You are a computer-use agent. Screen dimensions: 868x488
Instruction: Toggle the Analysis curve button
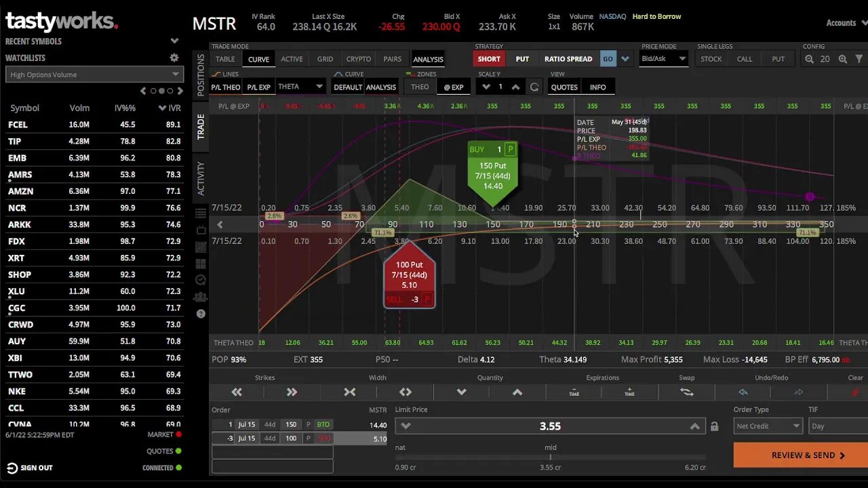(381, 87)
